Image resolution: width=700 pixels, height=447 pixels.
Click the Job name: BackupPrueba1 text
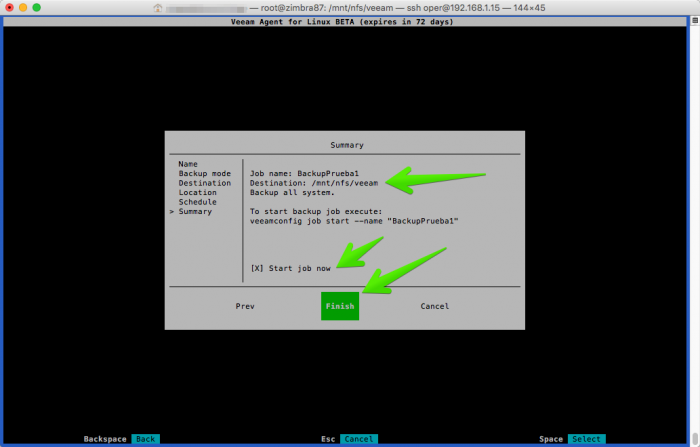click(304, 173)
